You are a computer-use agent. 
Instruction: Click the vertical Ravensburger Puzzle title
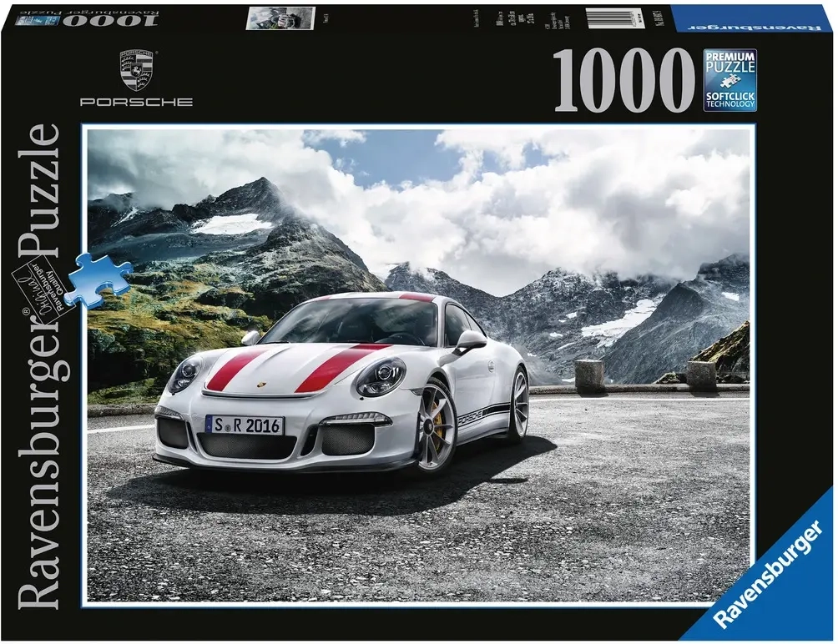[x=39, y=365]
